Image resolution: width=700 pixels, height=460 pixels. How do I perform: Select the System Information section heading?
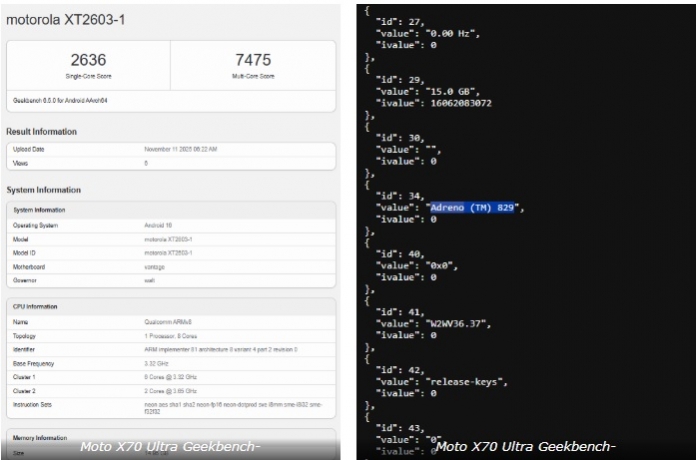pos(44,189)
